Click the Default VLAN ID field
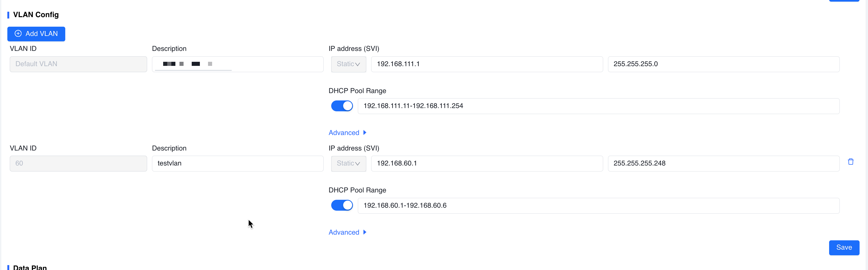 tap(78, 64)
